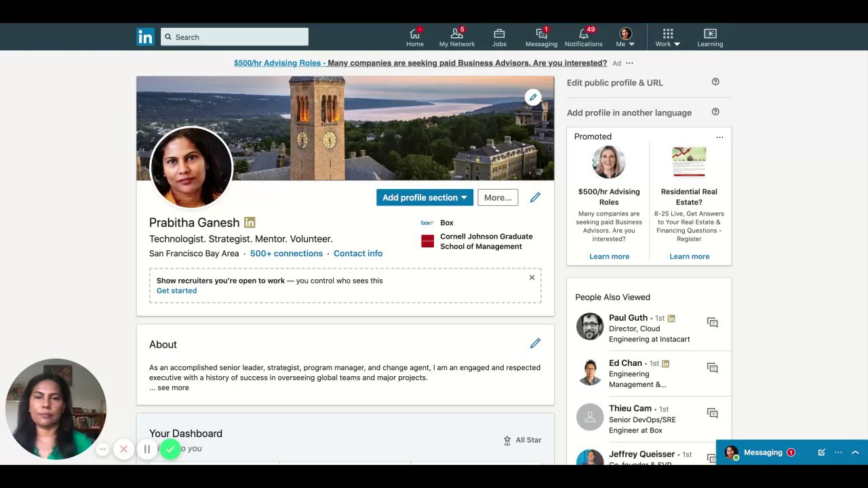The height and width of the screenshot is (488, 868).
Task: Open Add profile in another language
Action: [629, 113]
